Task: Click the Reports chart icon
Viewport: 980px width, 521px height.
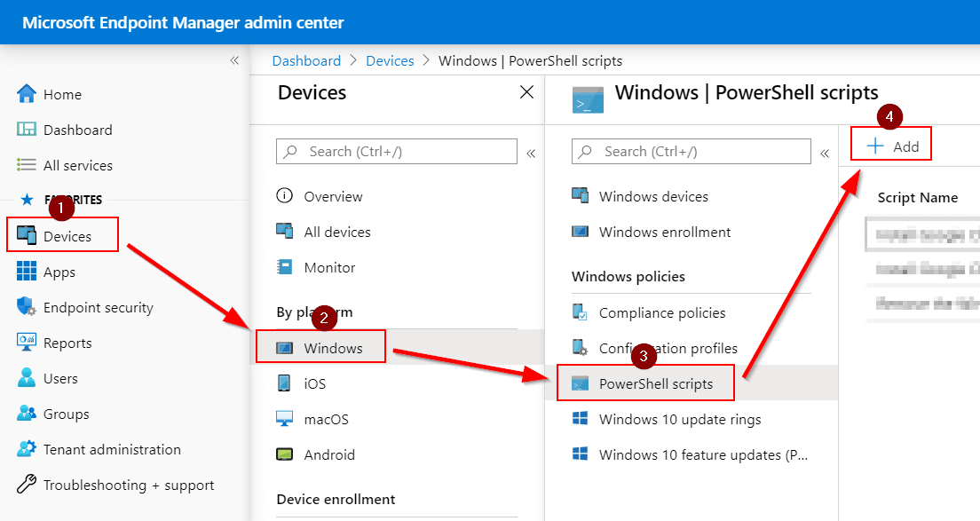Action: point(27,342)
